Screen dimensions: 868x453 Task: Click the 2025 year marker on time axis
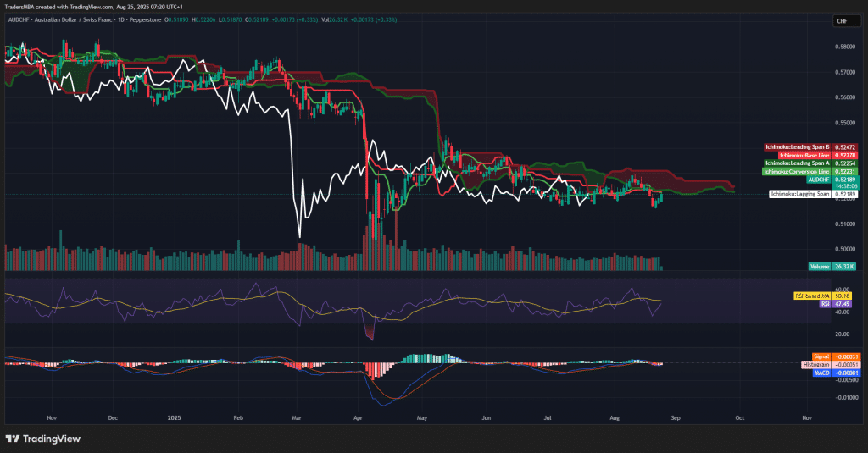tap(175, 417)
